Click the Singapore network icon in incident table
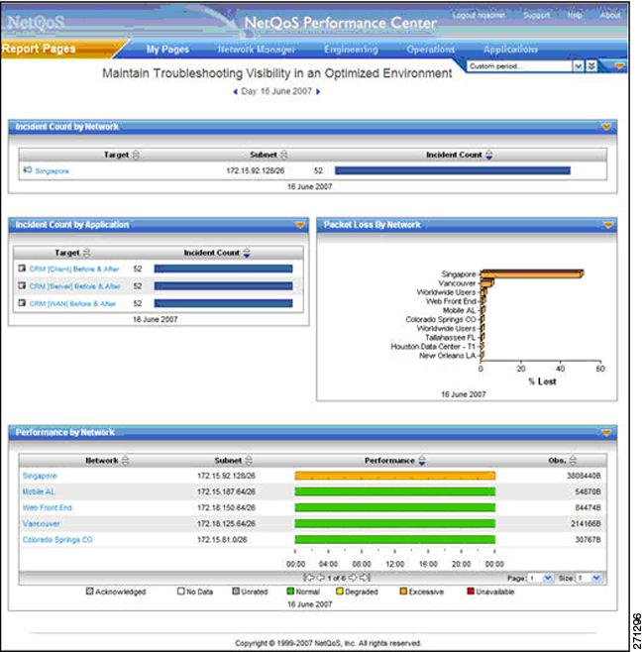This screenshot has width=644, height=652. coord(28,170)
